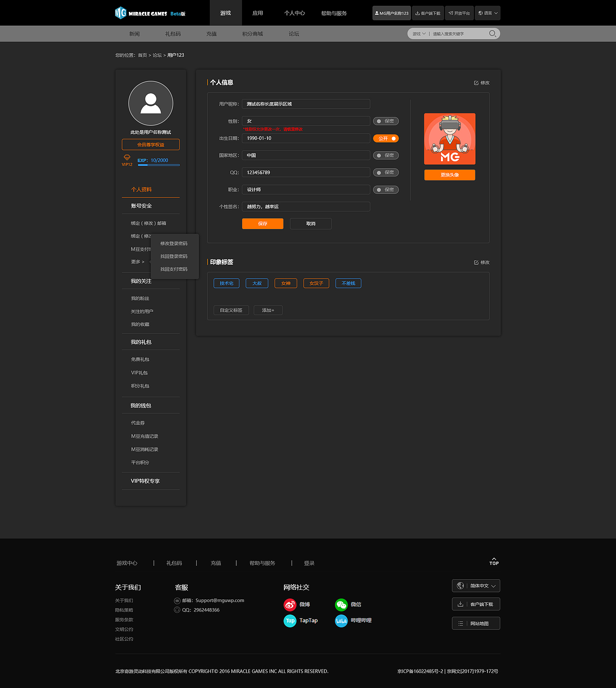Expand the 更多 > sidebar item
Image resolution: width=616 pixels, height=688 pixels.
click(x=138, y=262)
